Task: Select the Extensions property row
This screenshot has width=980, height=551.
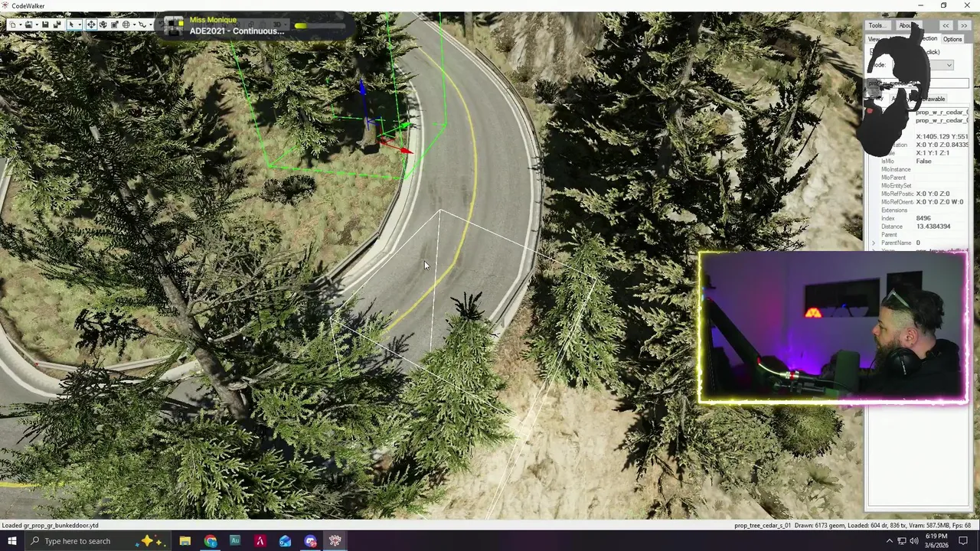Action: click(918, 210)
